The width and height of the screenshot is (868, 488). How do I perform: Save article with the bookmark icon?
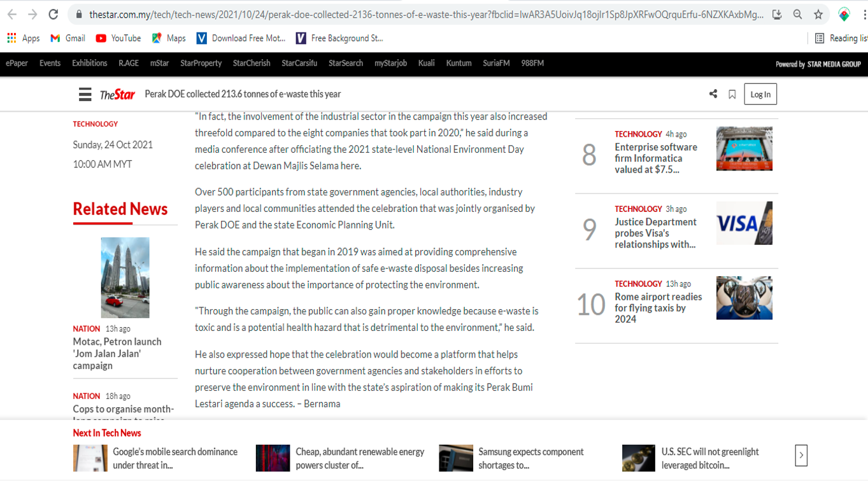click(x=732, y=94)
